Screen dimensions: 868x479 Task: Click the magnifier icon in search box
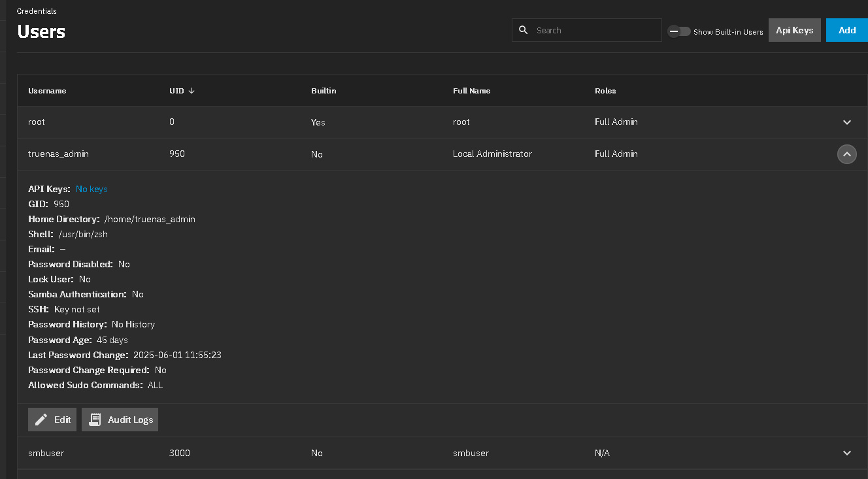[x=523, y=30]
